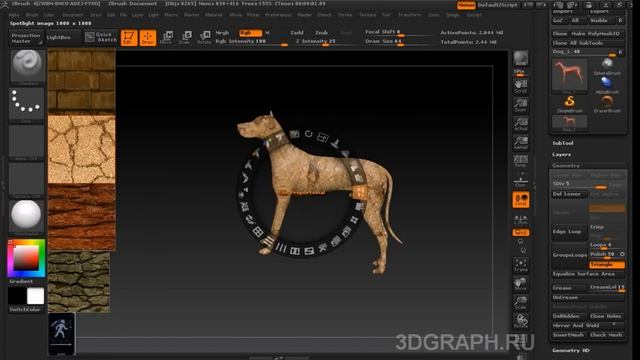Expand the Layers palette section
Image resolution: width=640 pixels, height=360 pixels.
click(x=562, y=155)
